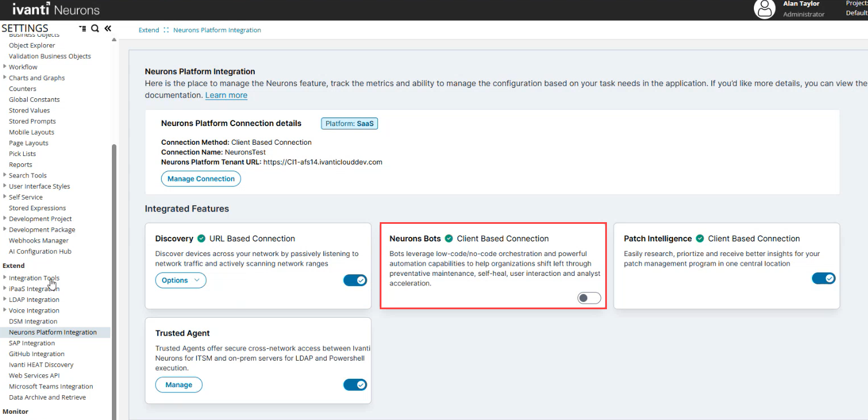
Task: Click the Integrated Features heading
Action: 187,209
